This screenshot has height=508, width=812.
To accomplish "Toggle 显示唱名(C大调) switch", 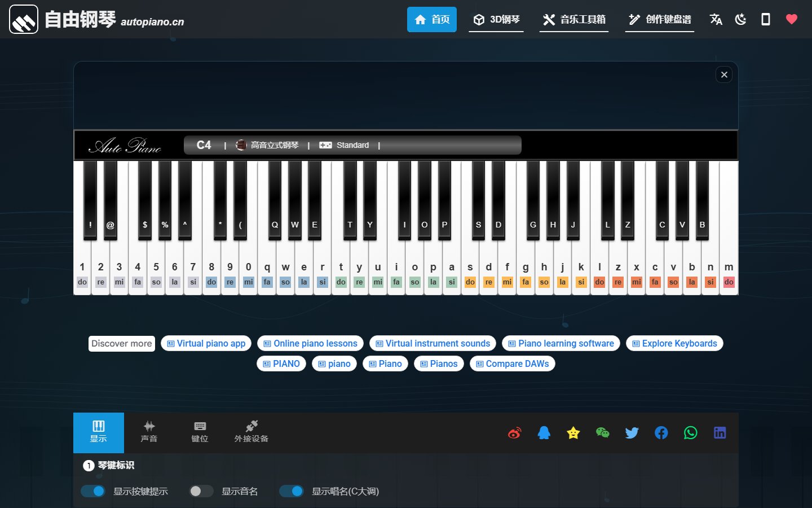I will click(292, 491).
